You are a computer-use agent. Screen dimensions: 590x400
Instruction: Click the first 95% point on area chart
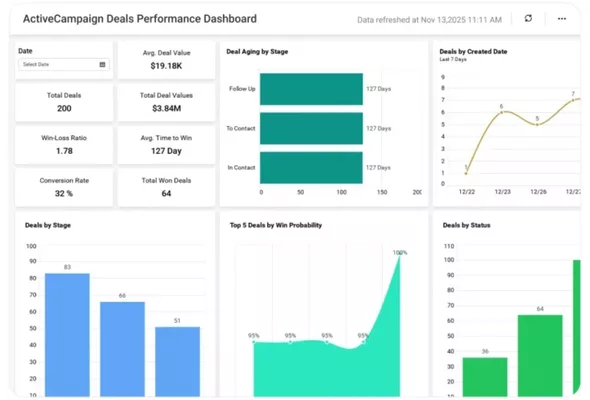[254, 342]
